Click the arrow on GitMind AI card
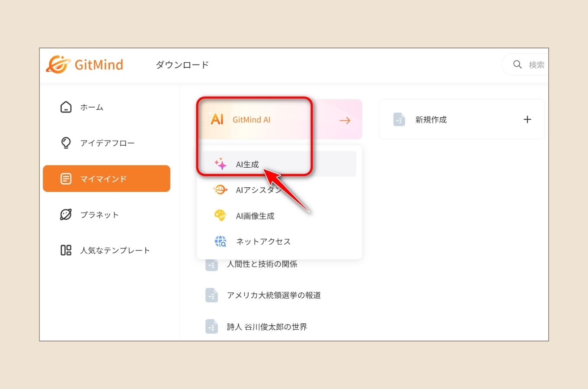Image resolution: width=588 pixels, height=389 pixels. point(345,121)
